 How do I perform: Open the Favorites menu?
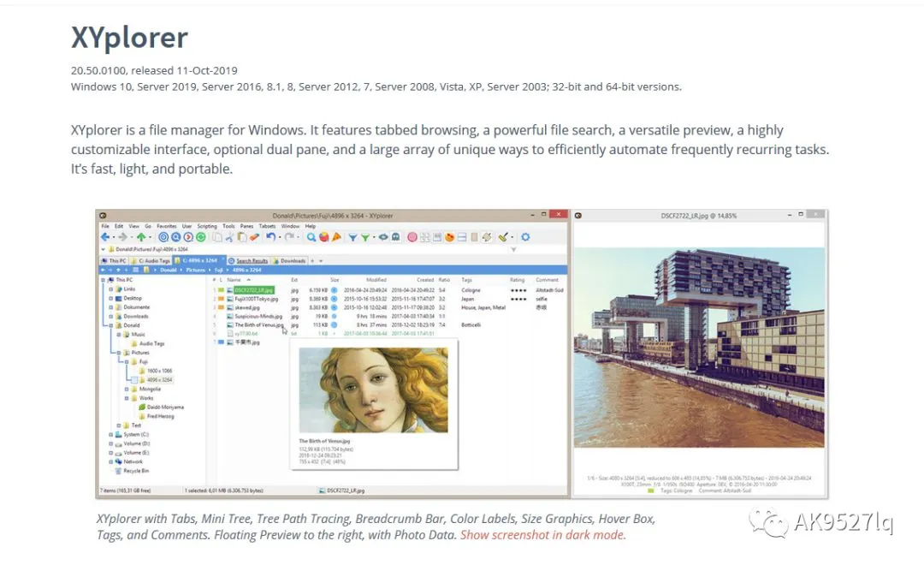pos(167,226)
